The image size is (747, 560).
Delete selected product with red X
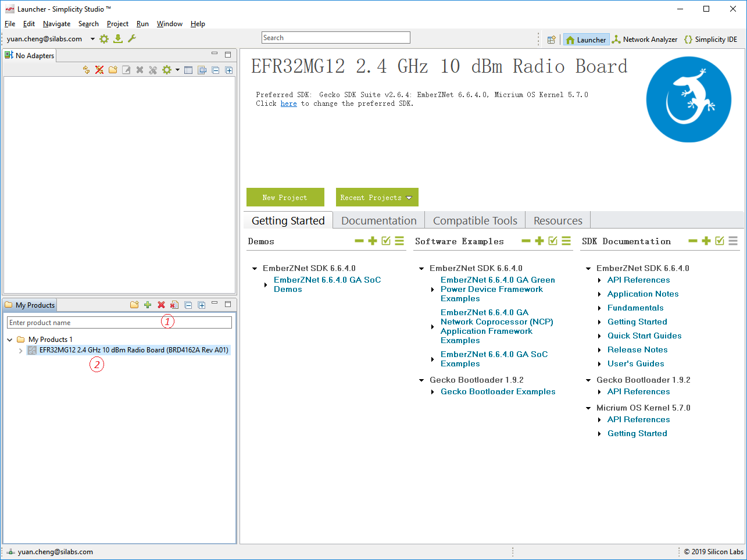pyautogui.click(x=161, y=305)
